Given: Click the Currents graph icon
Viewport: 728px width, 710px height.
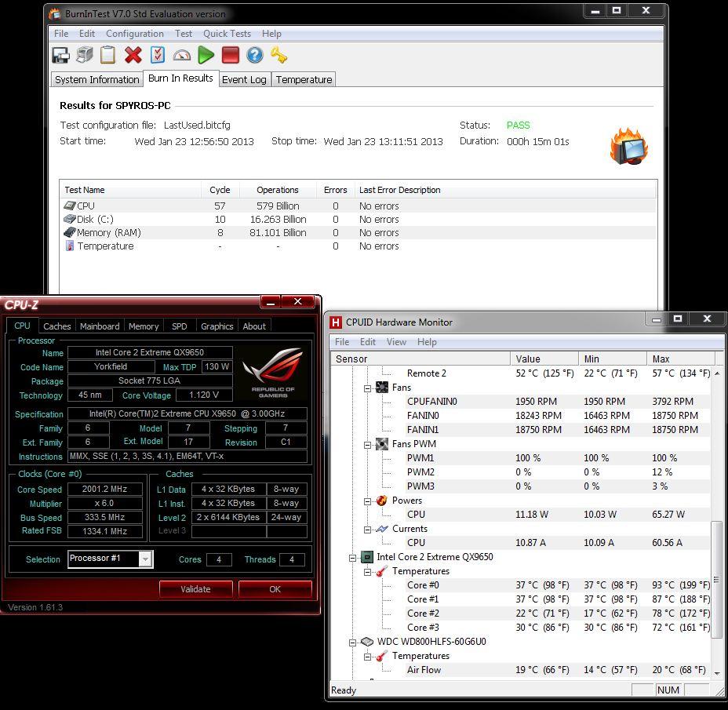Looking at the screenshot, I should click(x=381, y=529).
